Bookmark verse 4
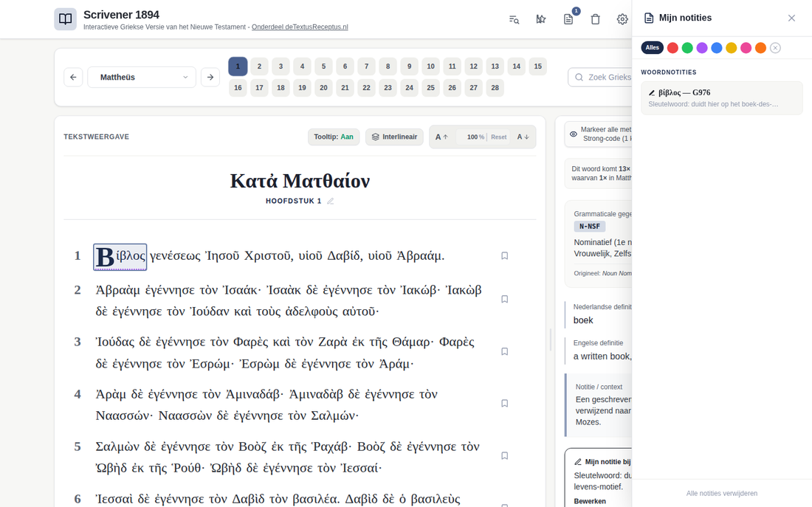 coord(504,404)
